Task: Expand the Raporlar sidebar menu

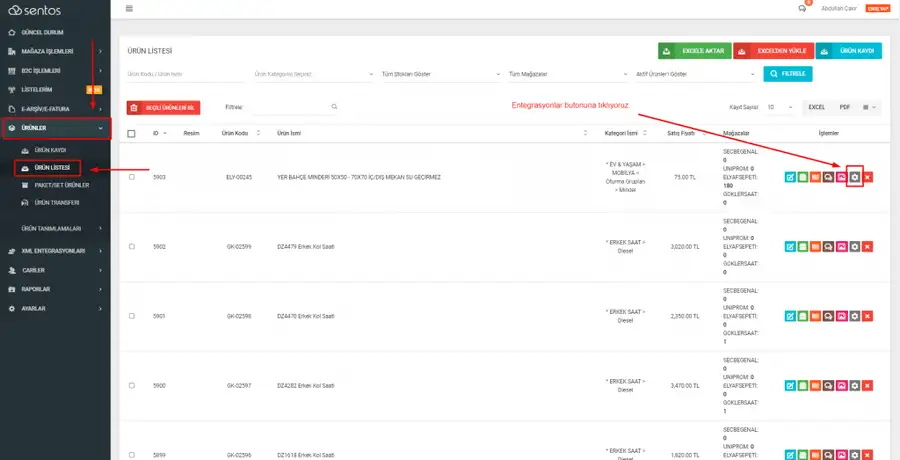Action: pyautogui.click(x=55, y=289)
